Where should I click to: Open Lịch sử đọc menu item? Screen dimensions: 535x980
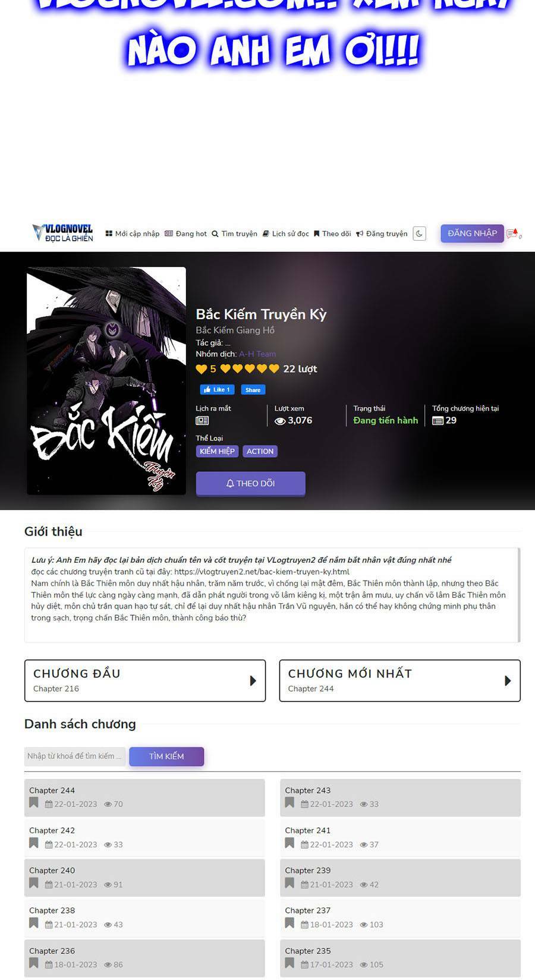coord(285,234)
